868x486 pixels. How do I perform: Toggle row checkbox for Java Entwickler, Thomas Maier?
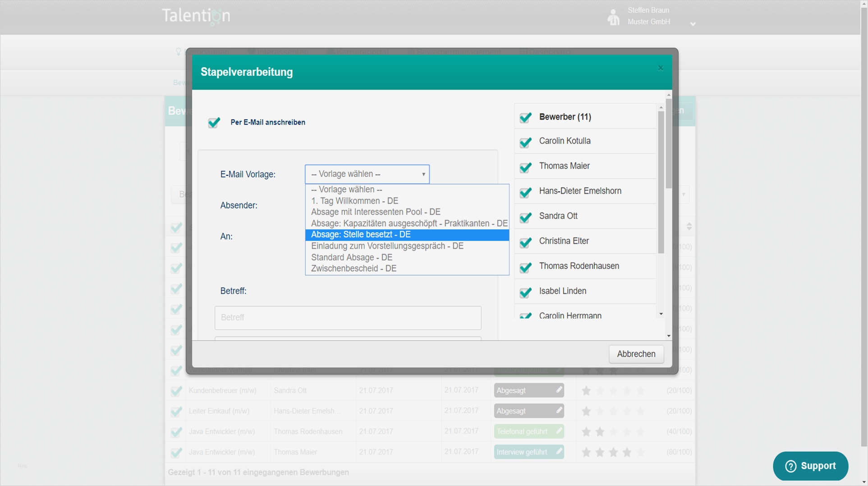point(176,453)
